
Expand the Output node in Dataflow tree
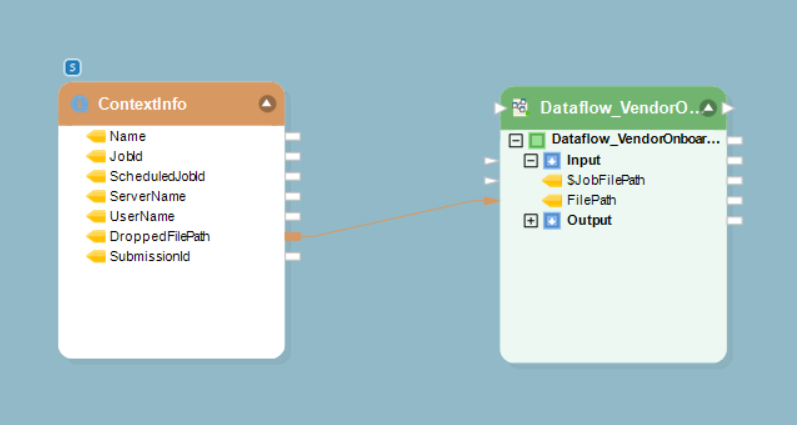[x=531, y=220]
